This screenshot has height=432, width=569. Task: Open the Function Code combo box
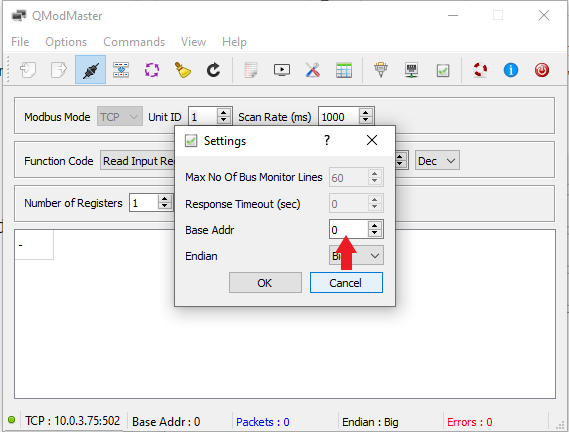click(x=138, y=160)
